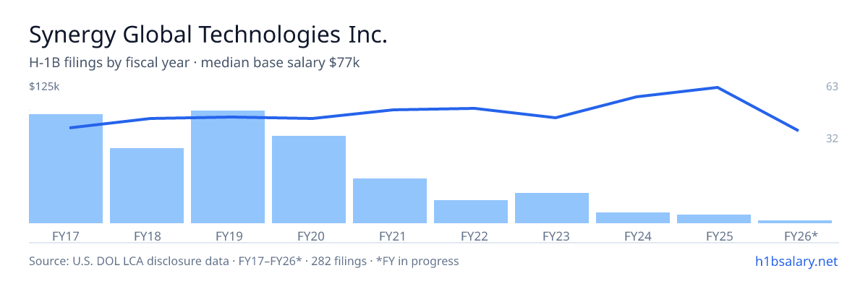
Task: Click the Synergy Global Technologies Inc. title
Action: [x=208, y=35]
